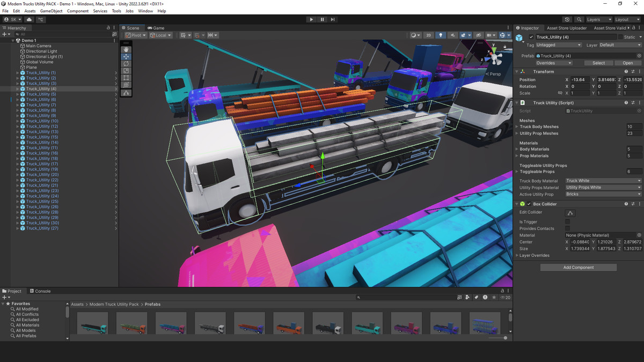
Task: Click the prefab Select button
Action: (x=598, y=63)
